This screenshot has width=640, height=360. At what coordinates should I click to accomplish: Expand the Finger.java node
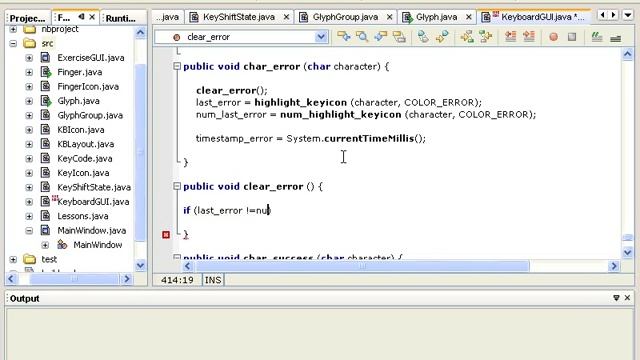point(29,72)
